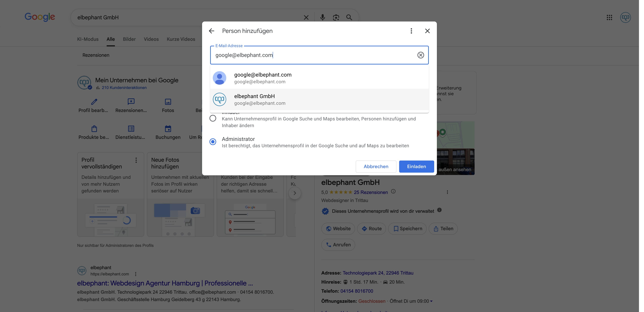This screenshot has height=312, width=644.
Task: Open the Dienstleistungen list icon
Action: click(x=131, y=129)
